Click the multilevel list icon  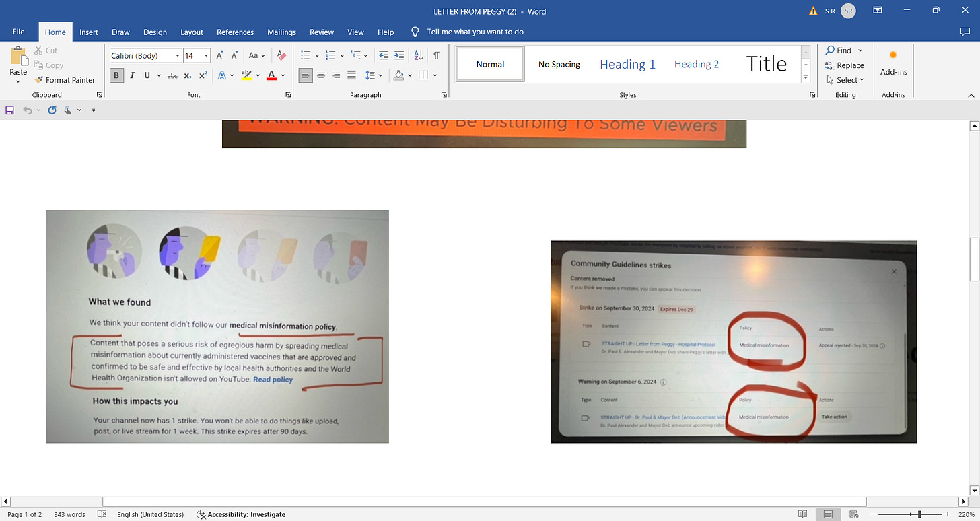click(x=355, y=55)
